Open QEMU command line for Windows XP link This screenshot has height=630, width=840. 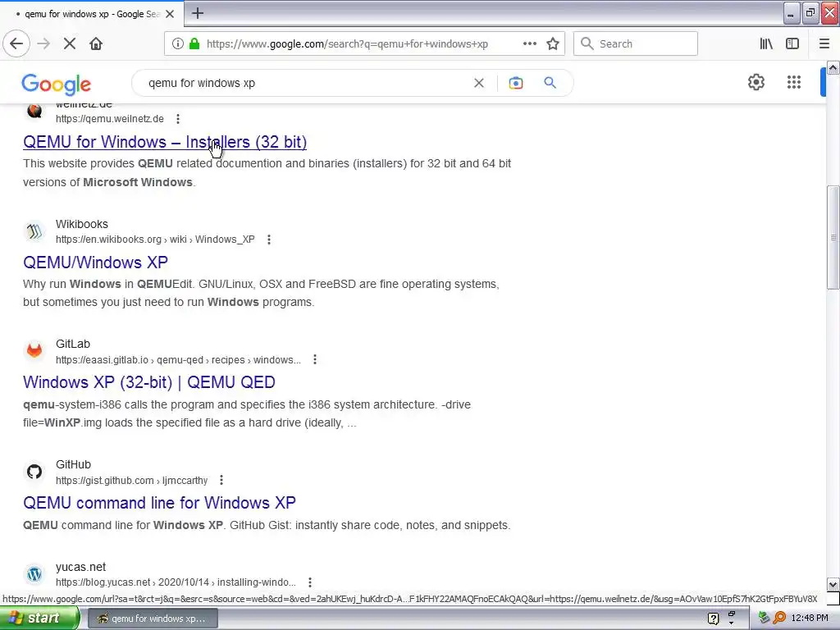[x=159, y=503]
